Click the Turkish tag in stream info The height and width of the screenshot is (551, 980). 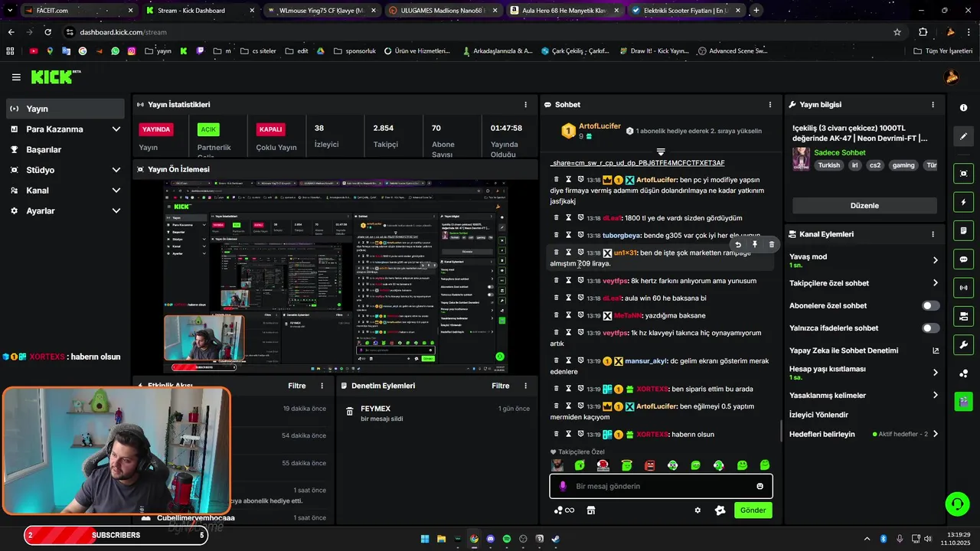point(828,165)
